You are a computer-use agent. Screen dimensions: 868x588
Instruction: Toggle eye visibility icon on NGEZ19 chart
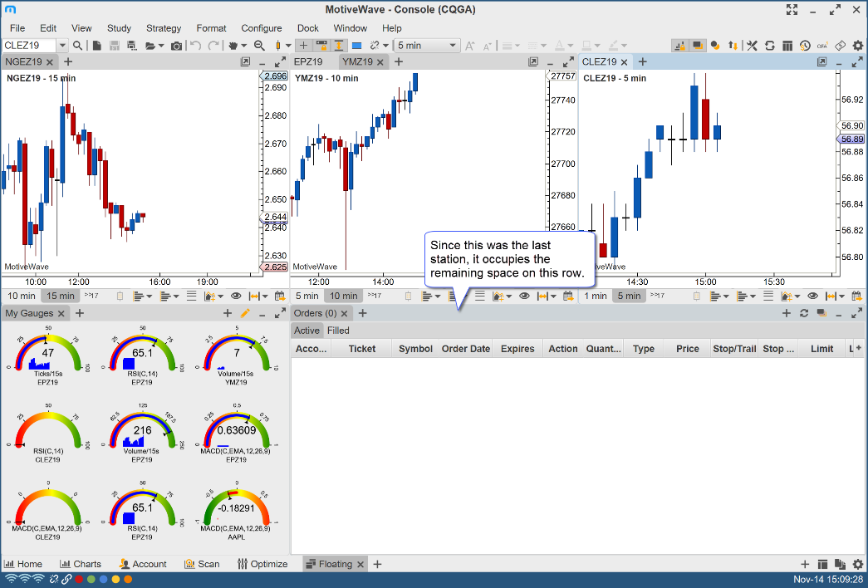click(x=236, y=296)
